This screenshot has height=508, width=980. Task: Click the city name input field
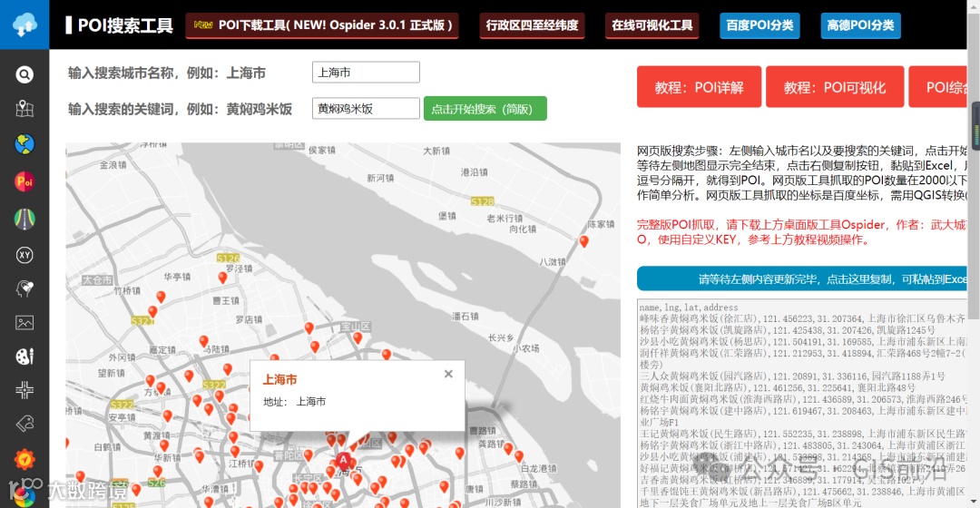[x=366, y=72]
